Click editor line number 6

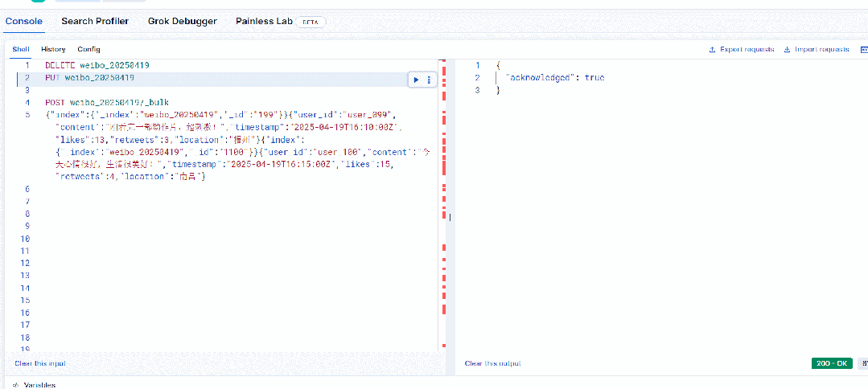27,189
